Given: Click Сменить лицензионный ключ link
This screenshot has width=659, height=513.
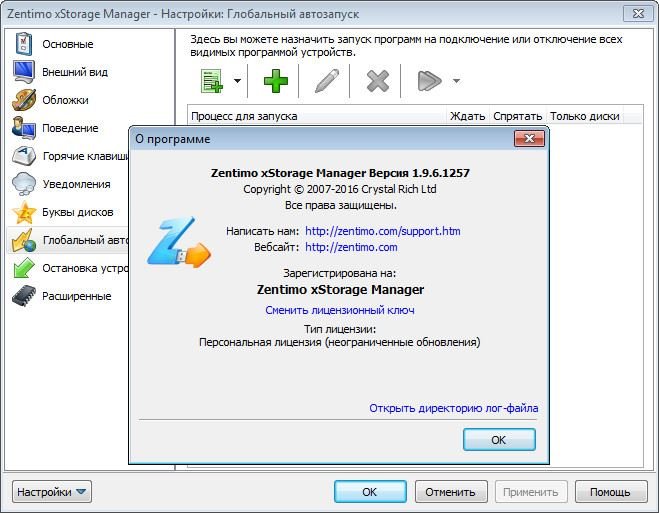Looking at the screenshot, I should pyautogui.click(x=340, y=310).
